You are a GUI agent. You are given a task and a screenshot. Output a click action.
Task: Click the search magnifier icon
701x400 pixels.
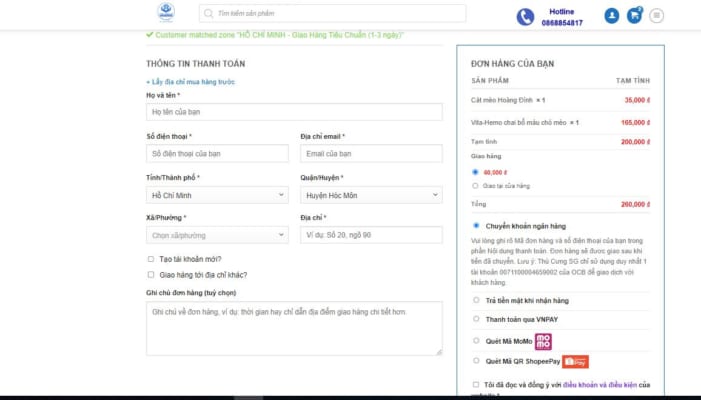[208, 14]
